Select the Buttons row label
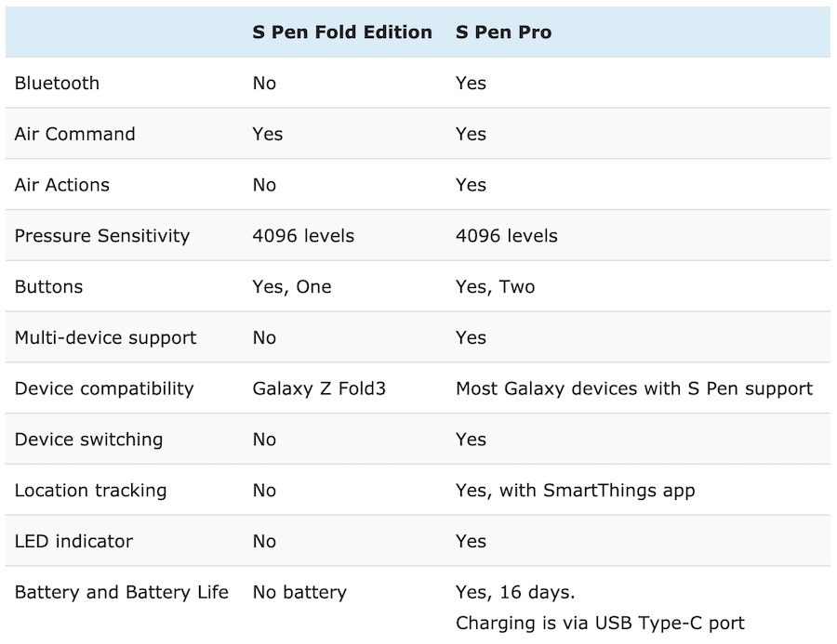The image size is (837, 644). tap(48, 287)
